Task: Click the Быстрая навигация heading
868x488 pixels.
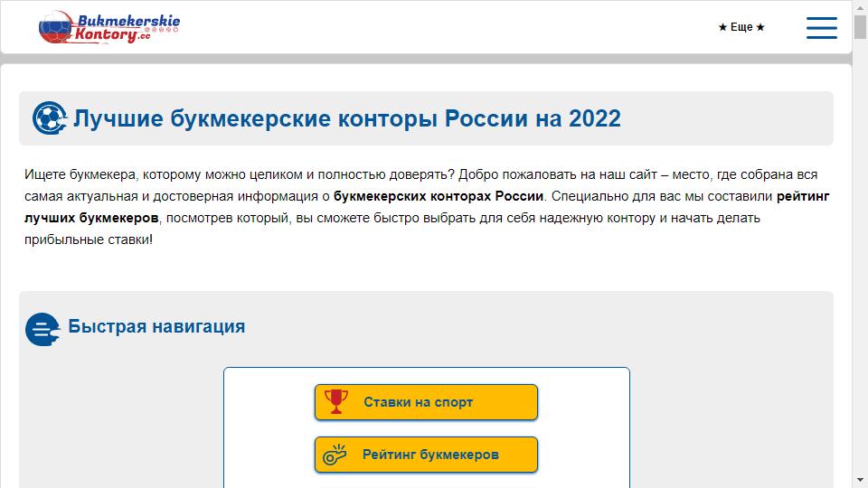Action: [156, 326]
